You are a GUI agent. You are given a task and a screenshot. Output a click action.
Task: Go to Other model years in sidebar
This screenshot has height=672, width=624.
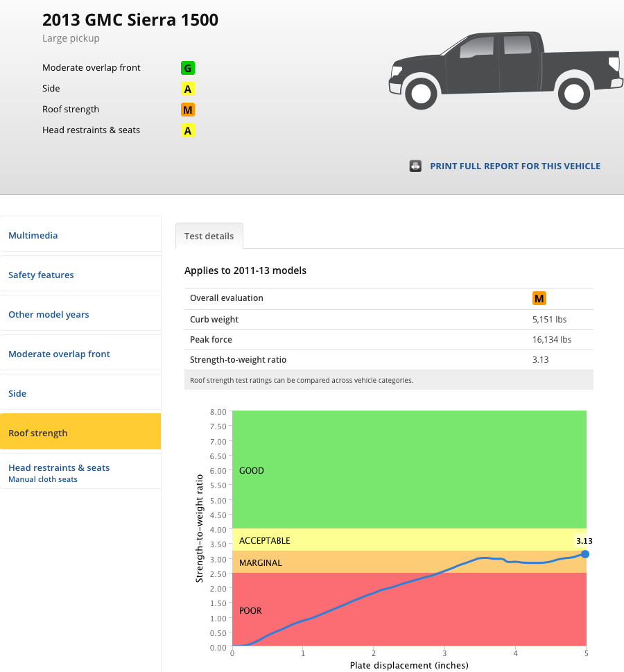click(x=80, y=314)
